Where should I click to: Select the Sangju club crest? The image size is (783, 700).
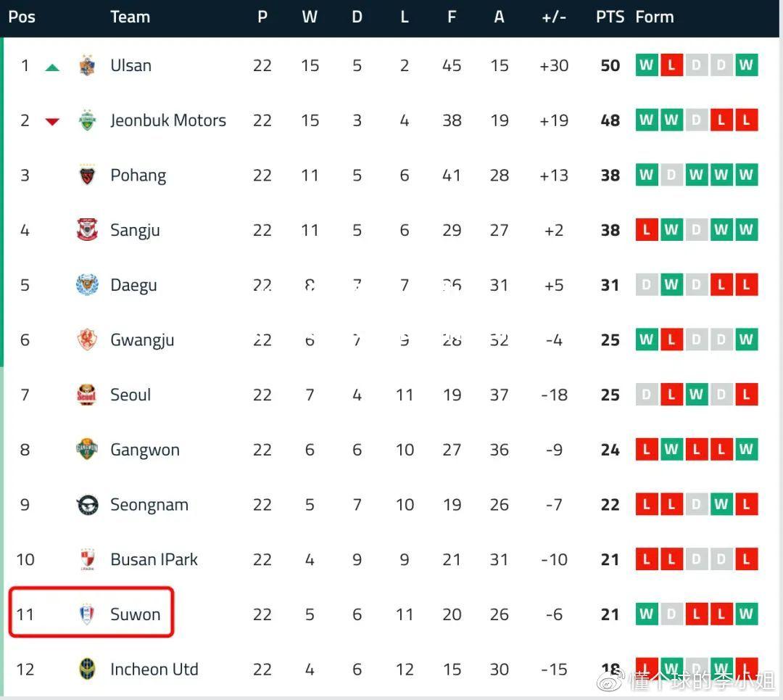(x=88, y=230)
